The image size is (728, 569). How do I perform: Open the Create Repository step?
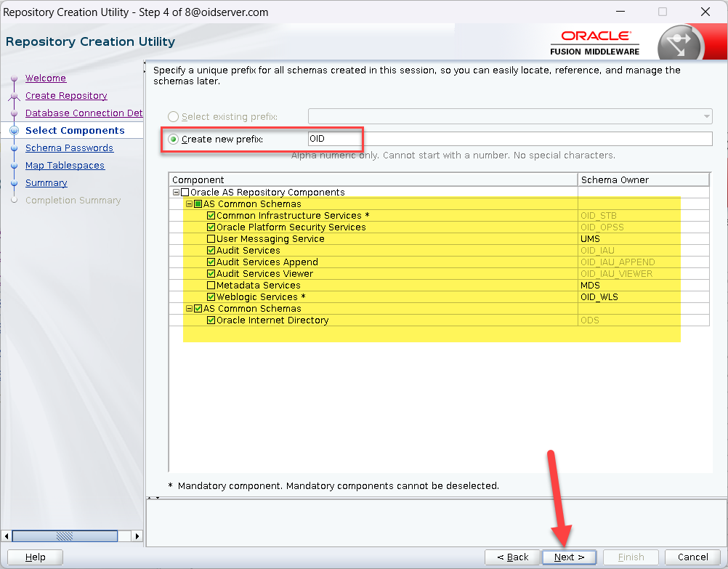pyautogui.click(x=66, y=96)
